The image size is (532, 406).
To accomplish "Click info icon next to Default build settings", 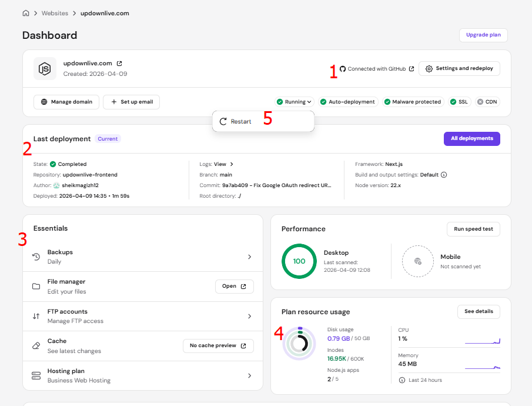I will pos(444,175).
